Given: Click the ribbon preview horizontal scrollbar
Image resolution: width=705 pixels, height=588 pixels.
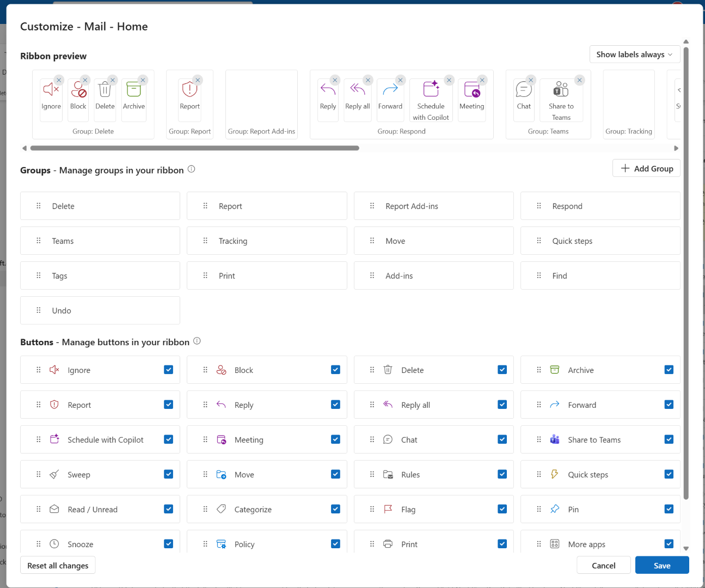Looking at the screenshot, I should click(x=195, y=148).
